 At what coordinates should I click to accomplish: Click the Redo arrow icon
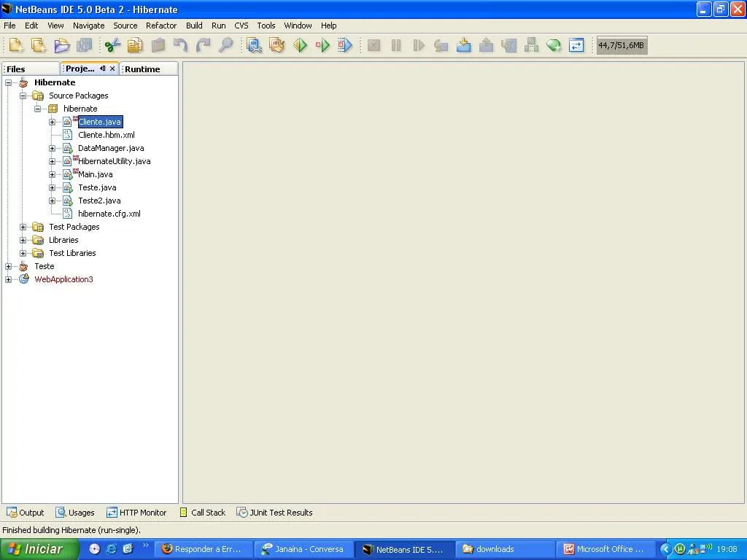coord(204,46)
